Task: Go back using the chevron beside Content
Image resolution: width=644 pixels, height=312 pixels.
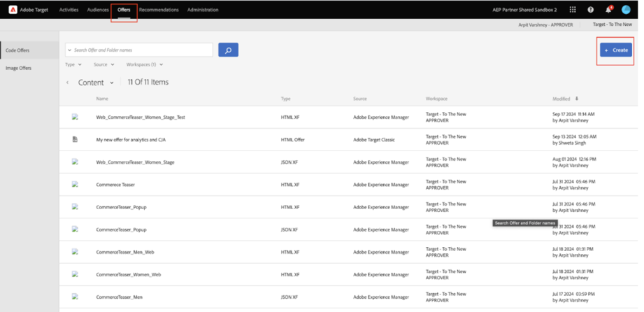Action: [x=67, y=83]
